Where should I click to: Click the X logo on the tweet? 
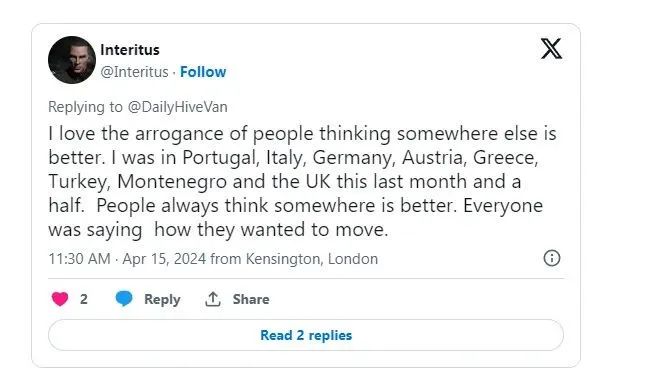coord(551,49)
